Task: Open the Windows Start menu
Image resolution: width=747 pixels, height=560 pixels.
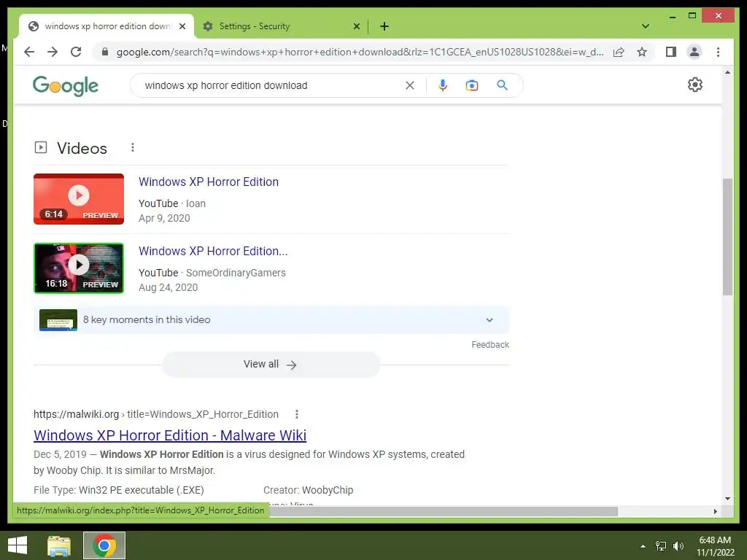Action: click(x=18, y=545)
